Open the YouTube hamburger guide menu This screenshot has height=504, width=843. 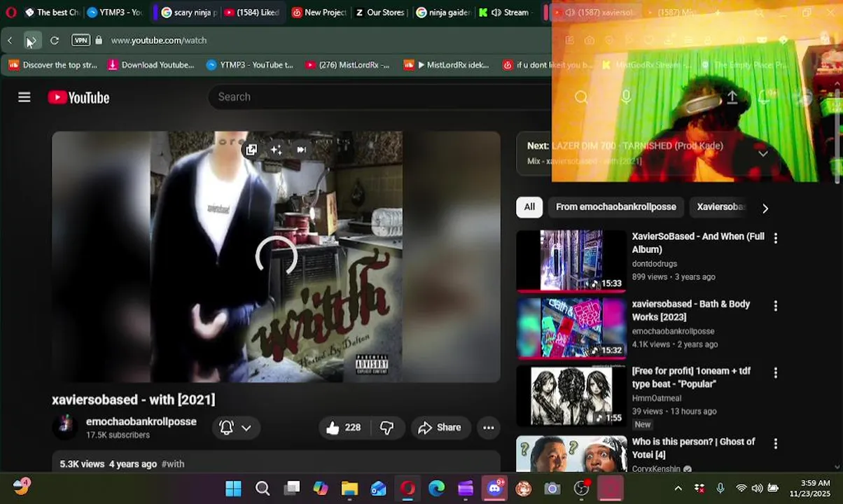(25, 97)
